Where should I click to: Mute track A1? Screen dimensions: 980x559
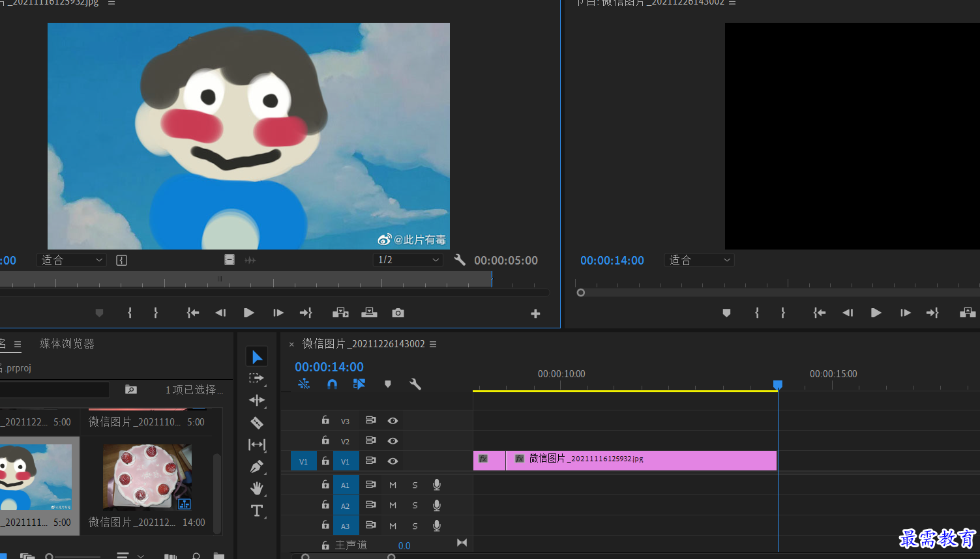393,485
